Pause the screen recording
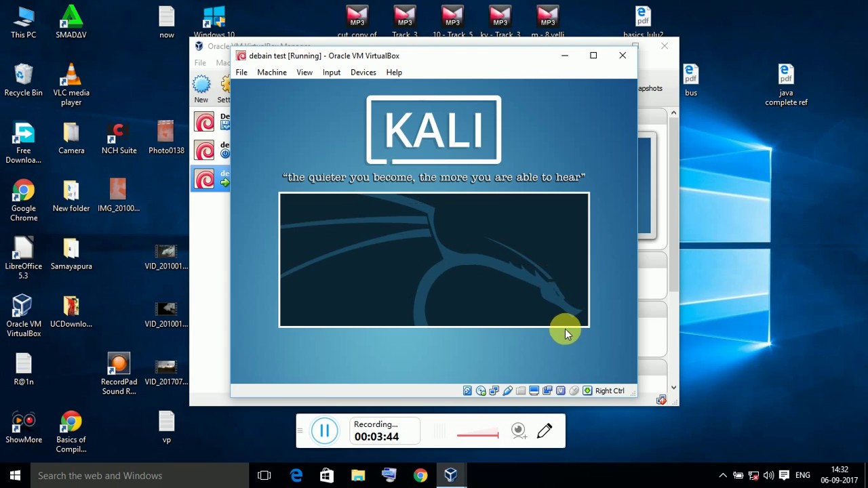The width and height of the screenshot is (868, 488). pos(324,431)
